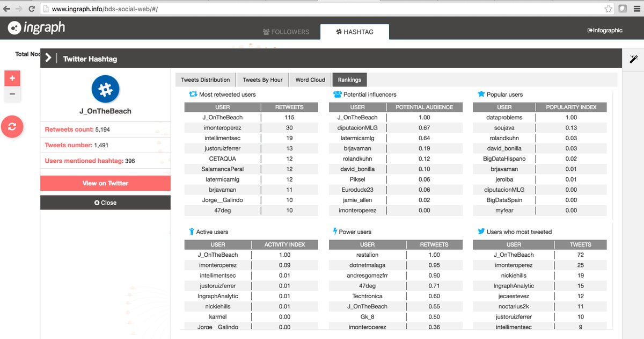The width and height of the screenshot is (644, 339).
Task: Click the TWEETS column header
Action: (x=580, y=244)
